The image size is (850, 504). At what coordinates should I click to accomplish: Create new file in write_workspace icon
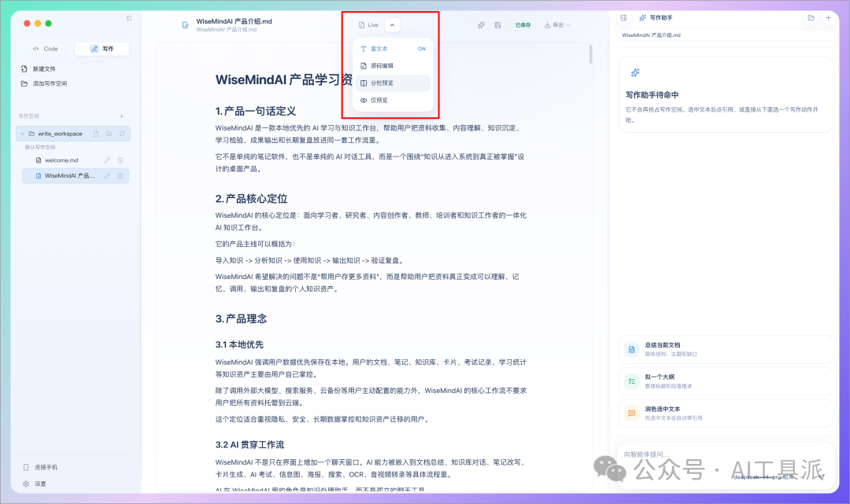coord(96,134)
